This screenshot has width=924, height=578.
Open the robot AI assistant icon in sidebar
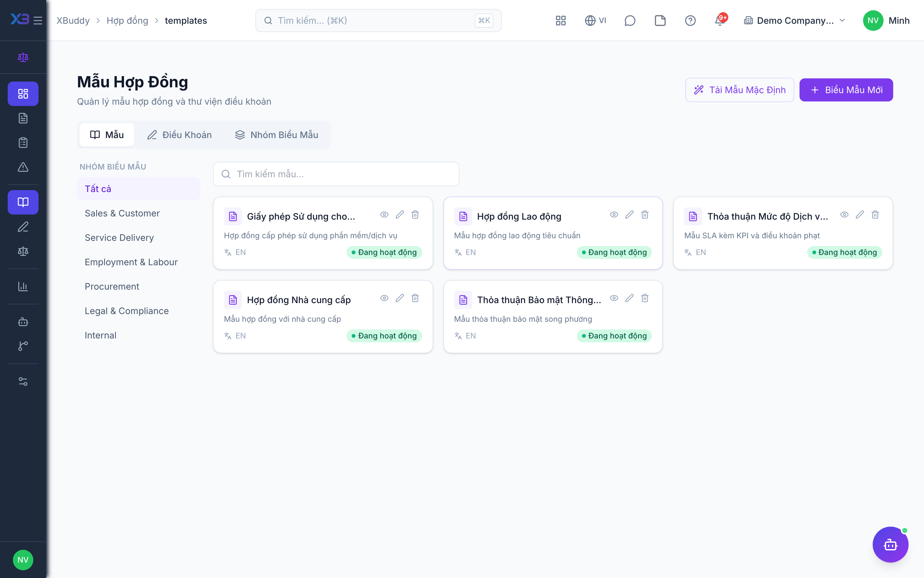[23, 322]
